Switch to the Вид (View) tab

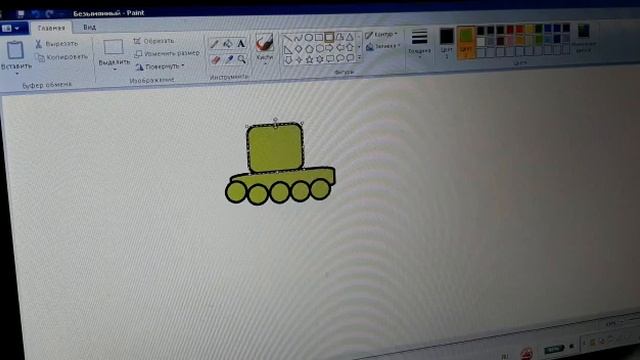(x=89, y=27)
